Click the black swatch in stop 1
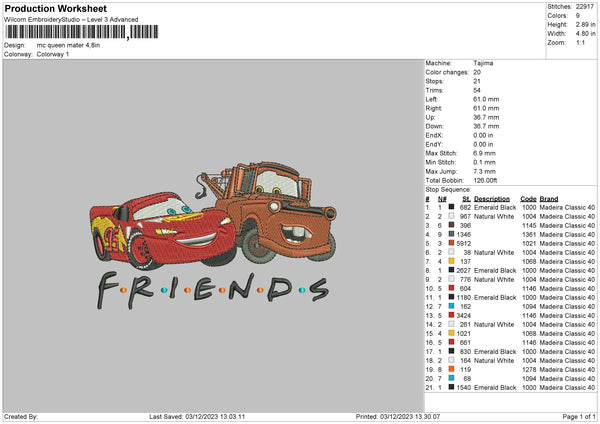This screenshot has width=600, height=424. click(452, 207)
